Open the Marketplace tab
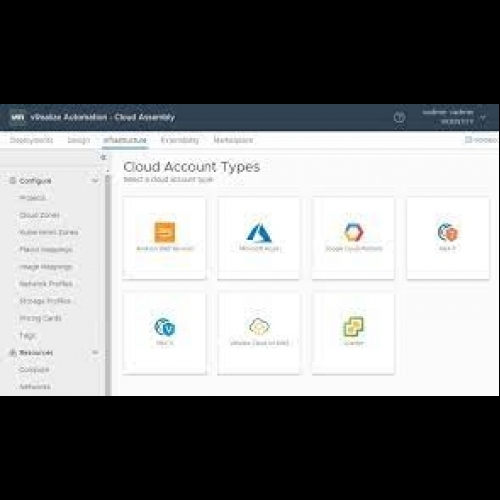500x500 pixels. pos(233,140)
